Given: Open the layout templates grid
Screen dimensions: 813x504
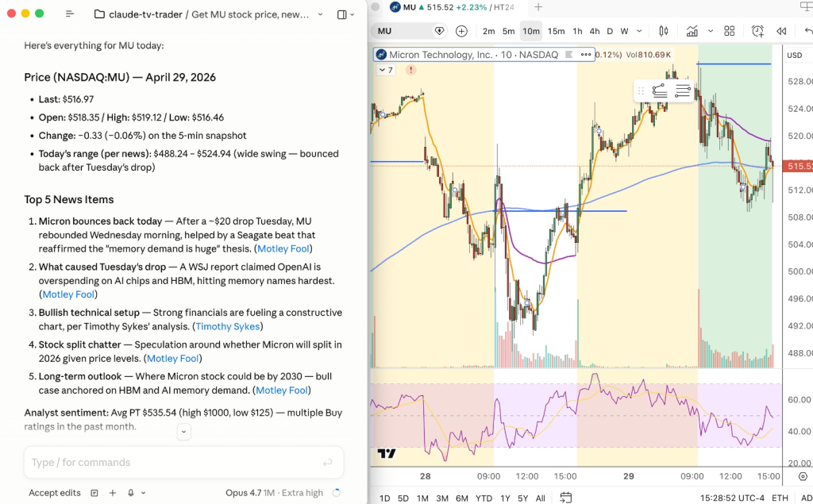Looking at the screenshot, I should (x=729, y=31).
